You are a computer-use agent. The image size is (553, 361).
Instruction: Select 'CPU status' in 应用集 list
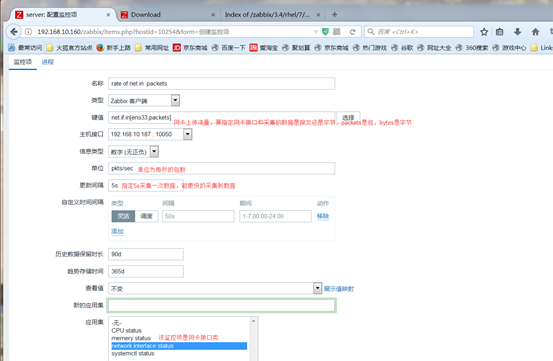coord(179,331)
